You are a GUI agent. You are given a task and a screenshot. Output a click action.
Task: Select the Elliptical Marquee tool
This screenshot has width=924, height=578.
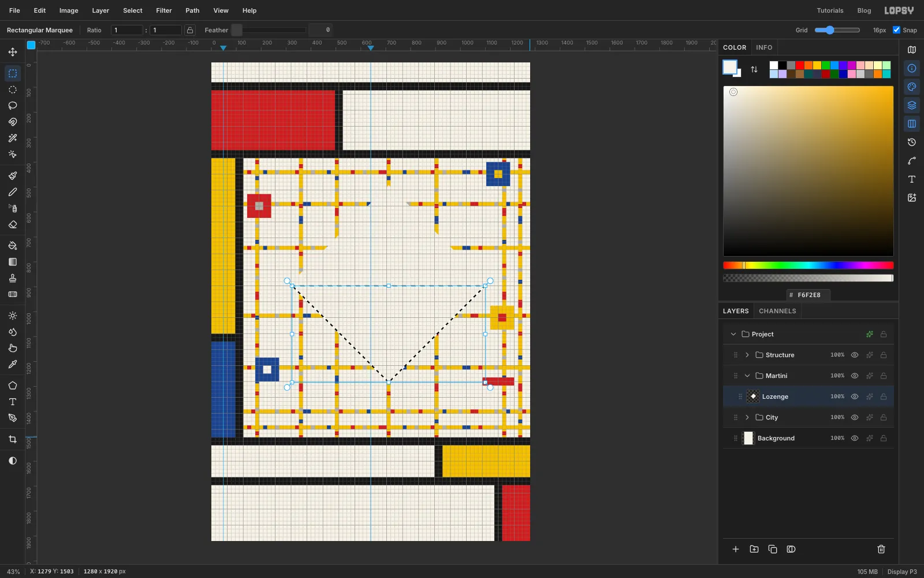pos(13,90)
